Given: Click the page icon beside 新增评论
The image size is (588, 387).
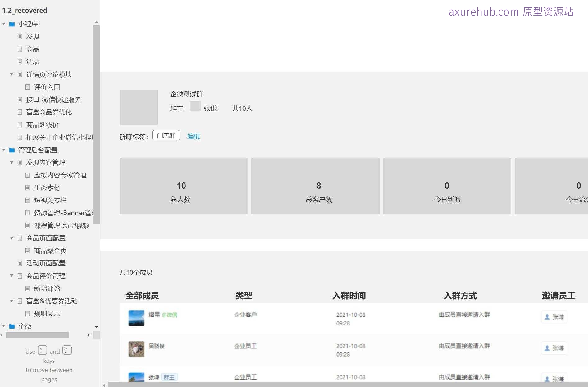Looking at the screenshot, I should pos(28,288).
